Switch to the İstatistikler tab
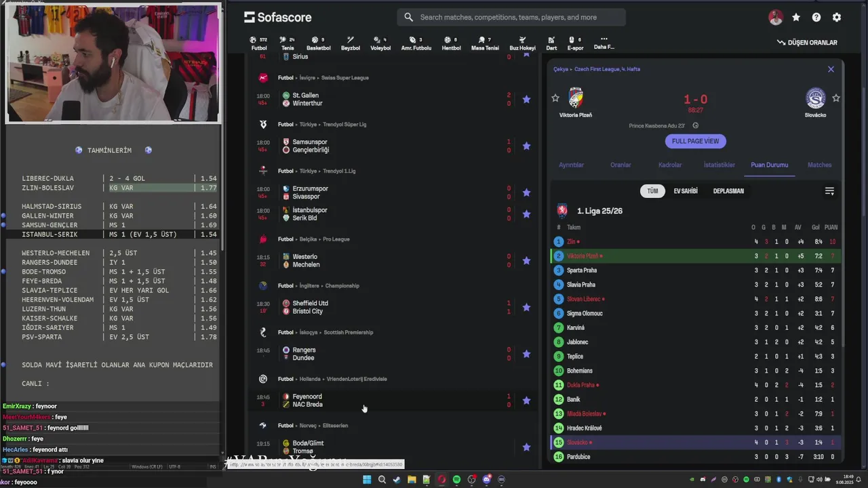The image size is (868, 488). (719, 165)
